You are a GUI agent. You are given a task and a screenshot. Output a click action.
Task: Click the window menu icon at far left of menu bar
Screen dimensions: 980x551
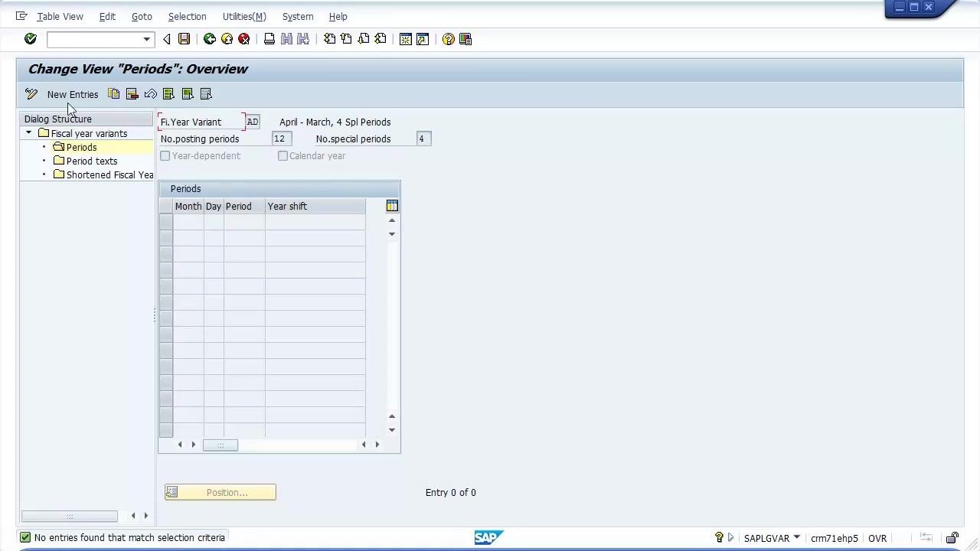(x=21, y=16)
